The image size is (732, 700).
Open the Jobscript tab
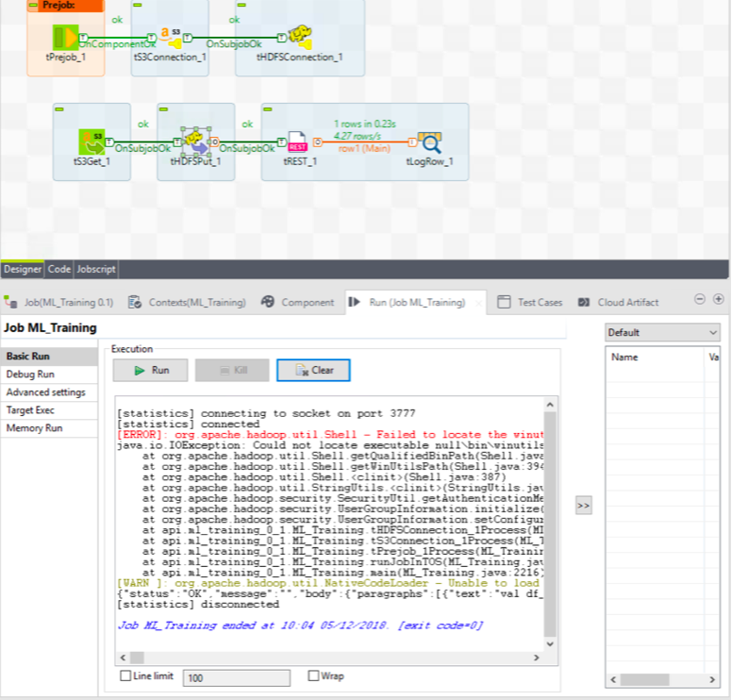point(95,270)
